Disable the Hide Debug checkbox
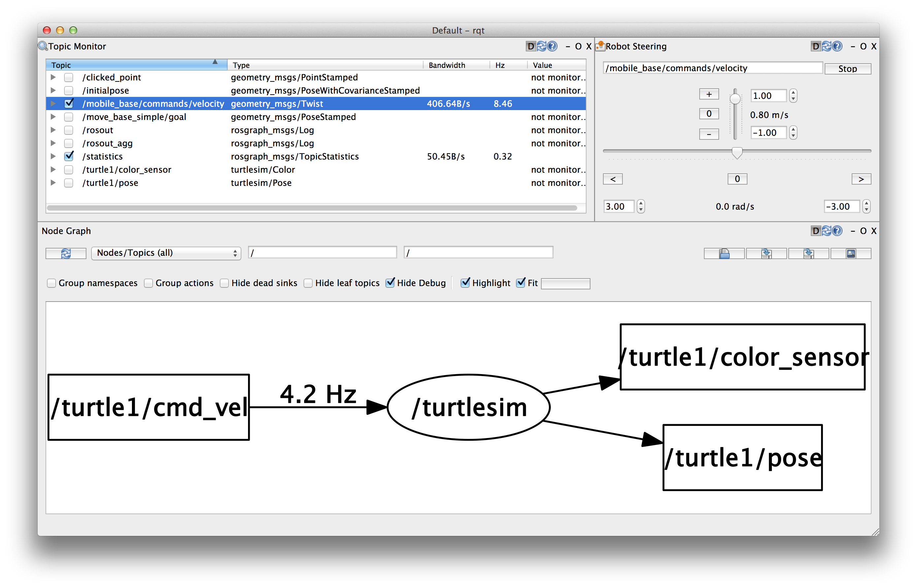Image resolution: width=917 pixels, height=588 pixels. (x=390, y=283)
